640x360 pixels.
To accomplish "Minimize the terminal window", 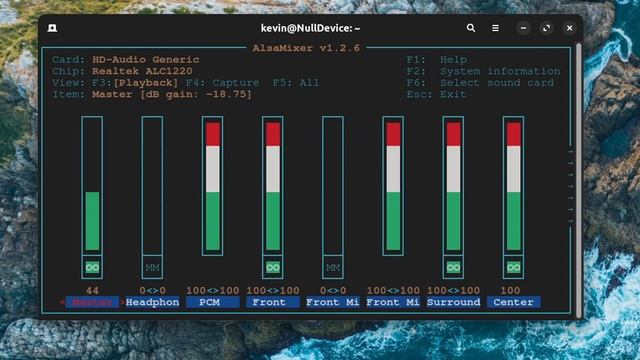I will tap(523, 28).
